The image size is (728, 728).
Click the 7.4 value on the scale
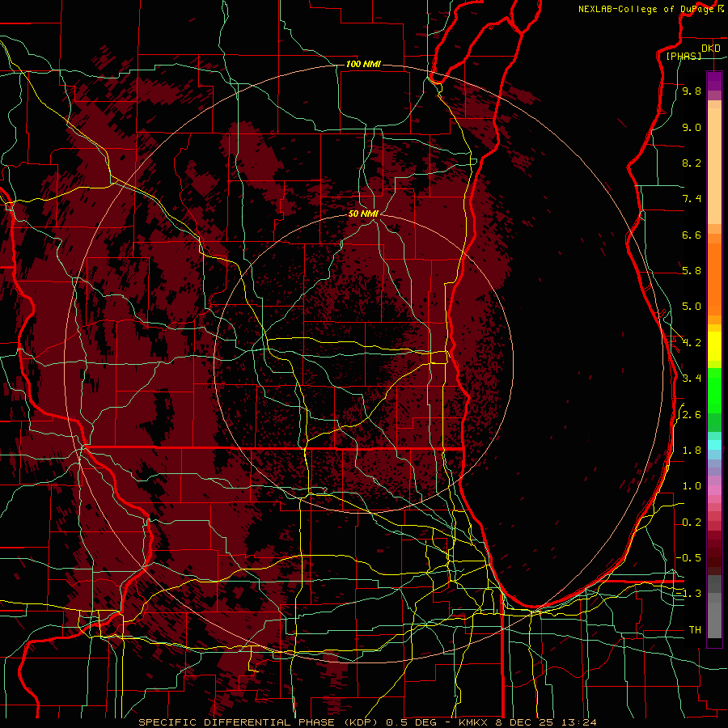[x=692, y=199]
